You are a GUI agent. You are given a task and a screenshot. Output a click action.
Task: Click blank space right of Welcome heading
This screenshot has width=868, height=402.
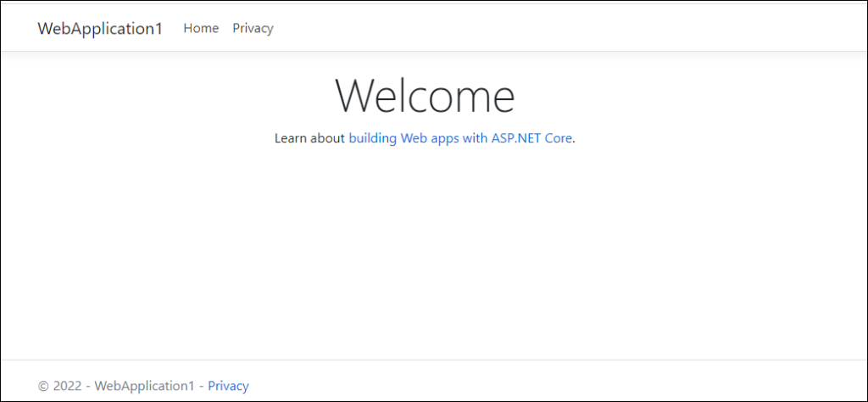(678, 95)
